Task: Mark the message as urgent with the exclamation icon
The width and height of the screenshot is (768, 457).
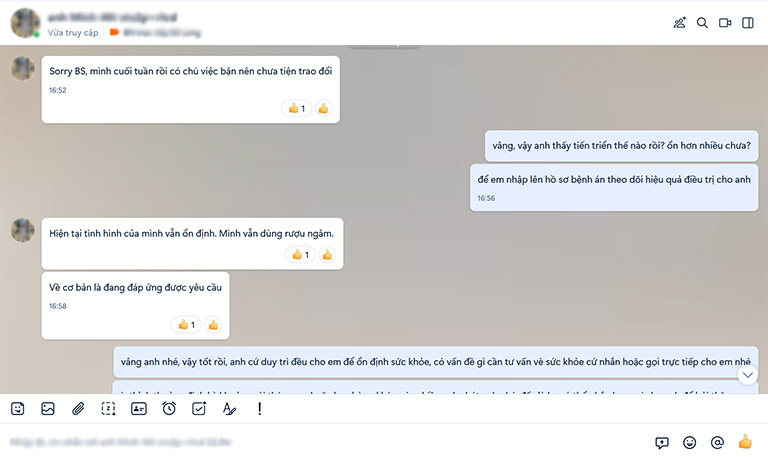Action: pyautogui.click(x=260, y=409)
